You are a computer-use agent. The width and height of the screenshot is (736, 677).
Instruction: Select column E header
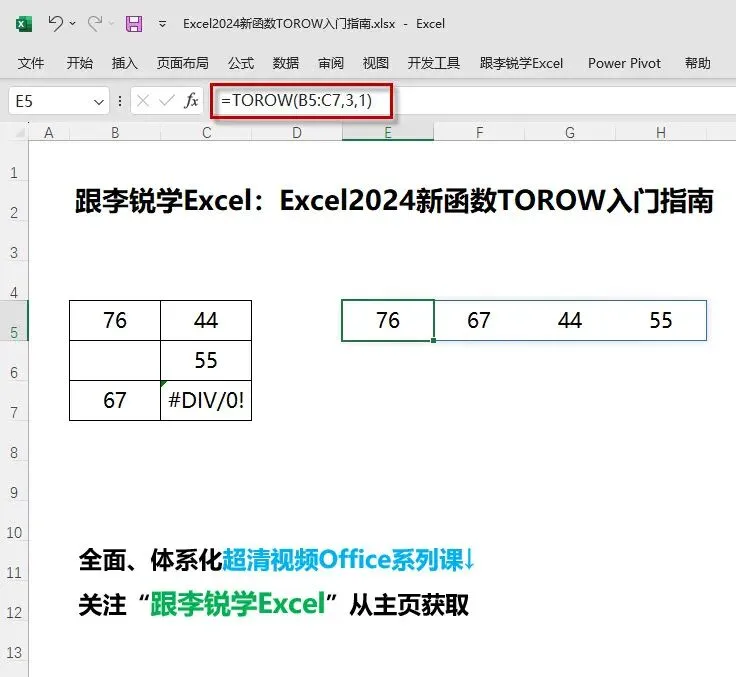click(388, 133)
